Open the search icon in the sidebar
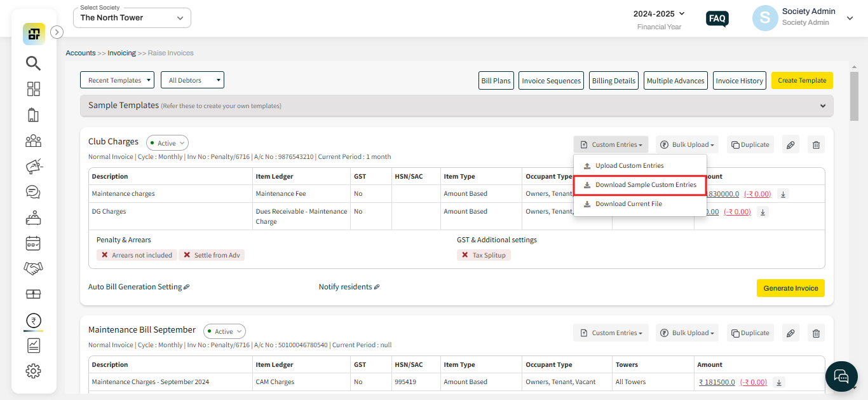This screenshot has width=868, height=400. click(x=33, y=63)
